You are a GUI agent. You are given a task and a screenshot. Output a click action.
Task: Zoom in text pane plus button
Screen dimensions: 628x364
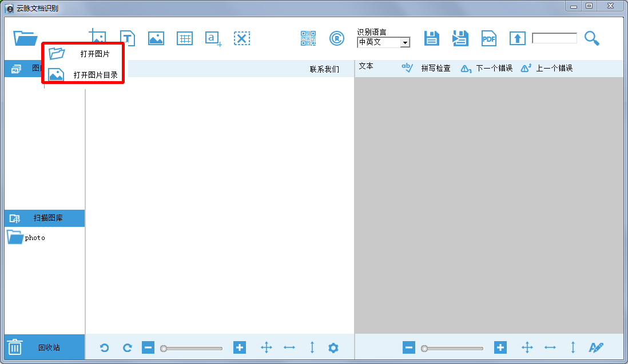(500, 347)
